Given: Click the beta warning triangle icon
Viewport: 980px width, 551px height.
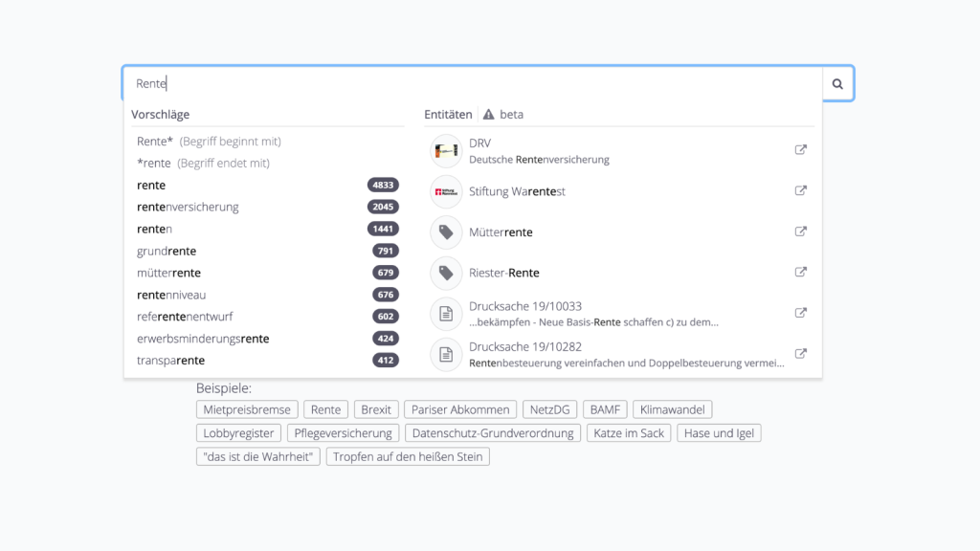Looking at the screenshot, I should 488,115.
